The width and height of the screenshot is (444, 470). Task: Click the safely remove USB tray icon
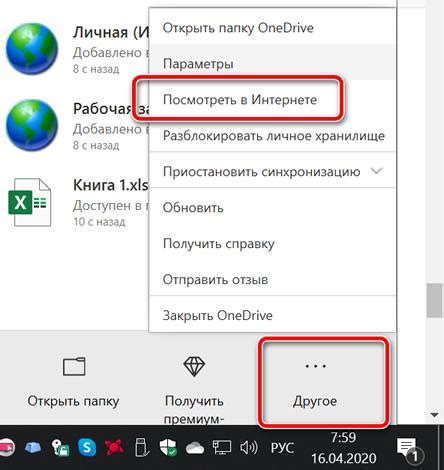[x=141, y=447]
